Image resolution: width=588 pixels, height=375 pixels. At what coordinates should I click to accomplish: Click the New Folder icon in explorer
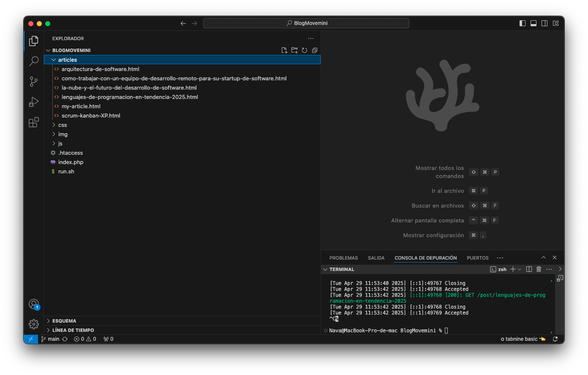tap(294, 50)
